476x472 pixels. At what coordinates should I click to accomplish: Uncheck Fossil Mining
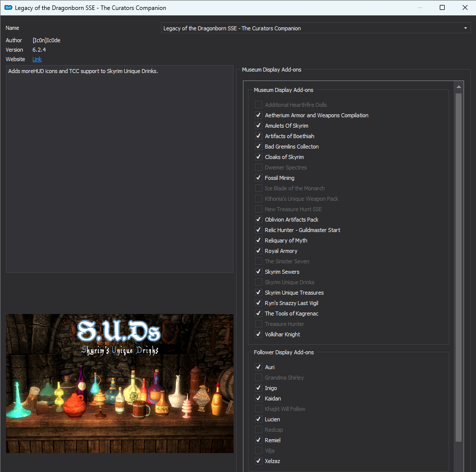click(258, 177)
